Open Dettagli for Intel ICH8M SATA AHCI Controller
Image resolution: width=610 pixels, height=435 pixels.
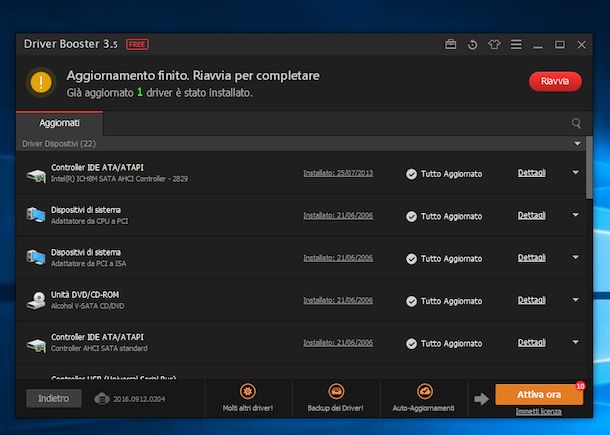[x=531, y=173]
